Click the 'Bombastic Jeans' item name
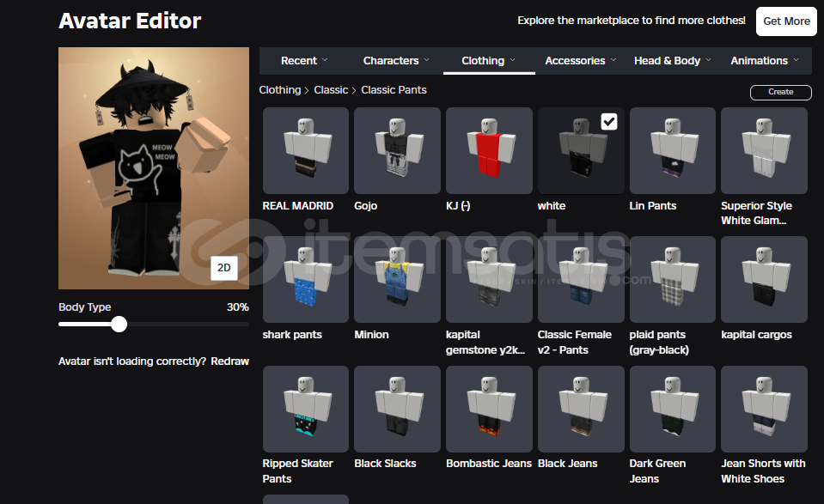The image size is (824, 504). [489, 464]
